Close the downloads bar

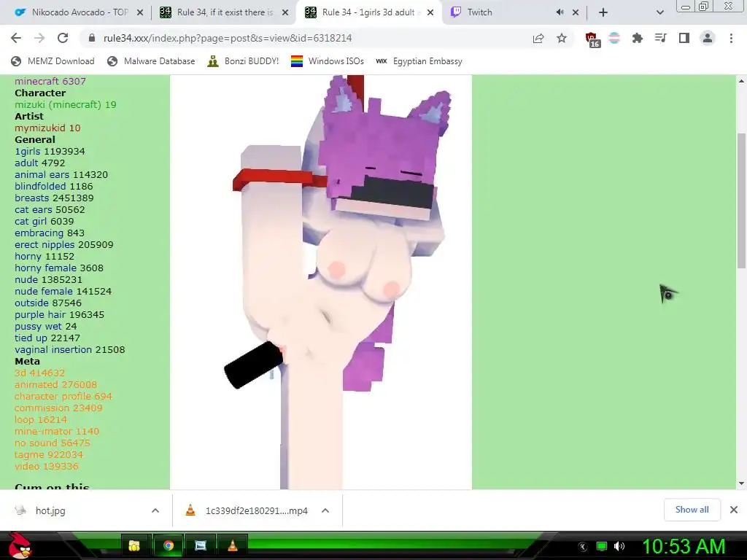tap(734, 510)
